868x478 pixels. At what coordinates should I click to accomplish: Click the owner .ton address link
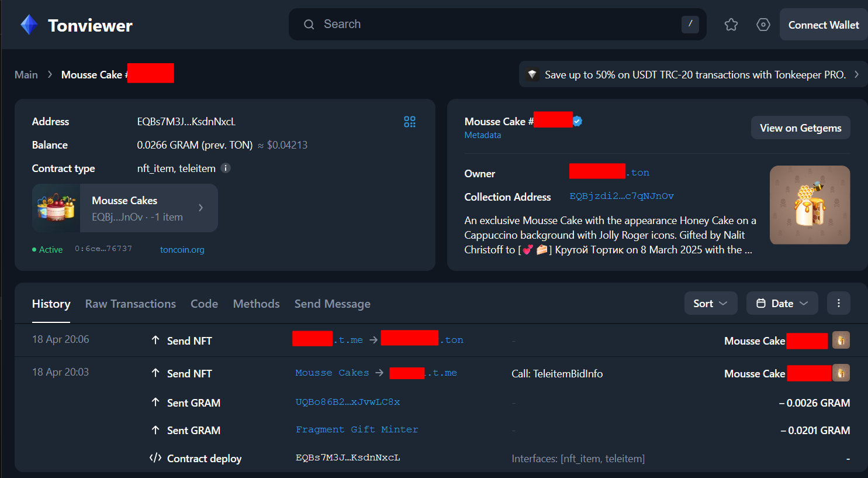point(610,173)
